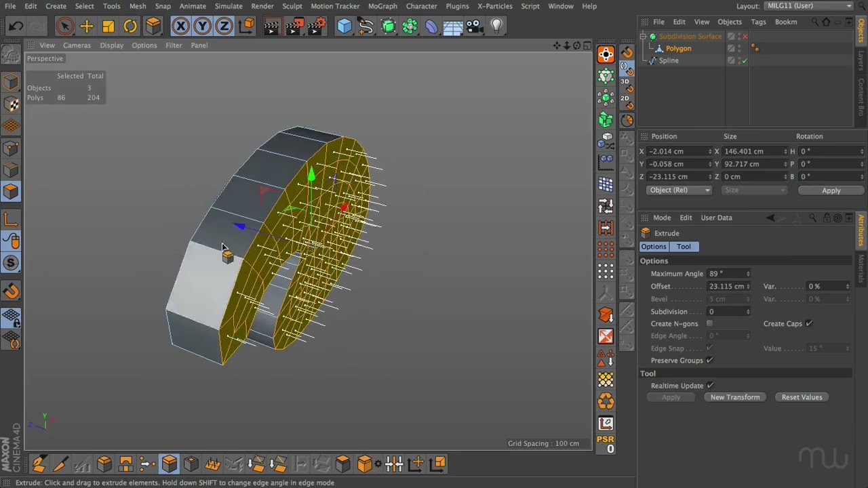The image size is (868, 488).
Task: Toggle Subdivision Surface enable red X
Action: [x=745, y=37]
